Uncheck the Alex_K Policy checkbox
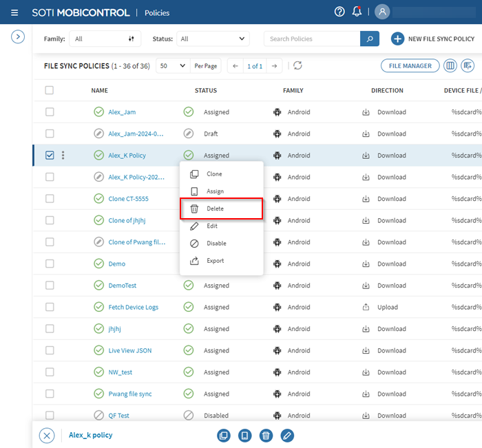The height and width of the screenshot is (448, 482). [50, 156]
